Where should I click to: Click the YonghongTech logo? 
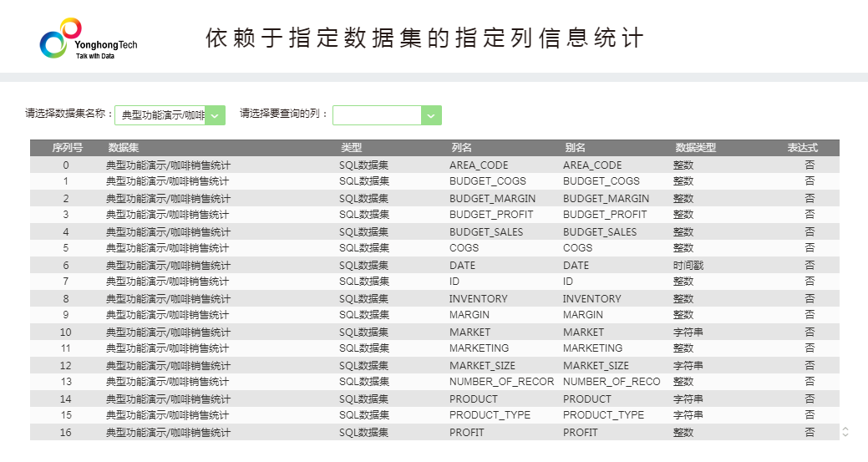[x=88, y=39]
